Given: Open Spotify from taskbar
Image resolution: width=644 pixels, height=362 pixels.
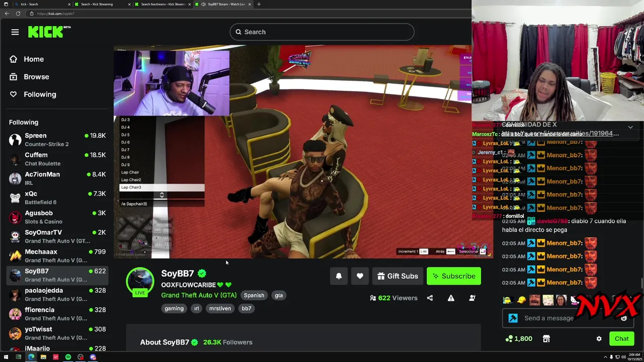Looking at the screenshot, I should [68, 357].
